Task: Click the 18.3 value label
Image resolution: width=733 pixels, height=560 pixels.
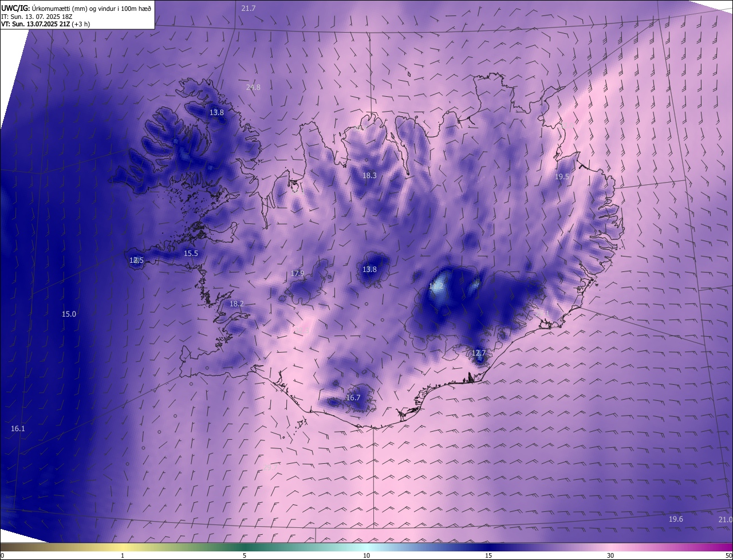Action: tap(369, 176)
